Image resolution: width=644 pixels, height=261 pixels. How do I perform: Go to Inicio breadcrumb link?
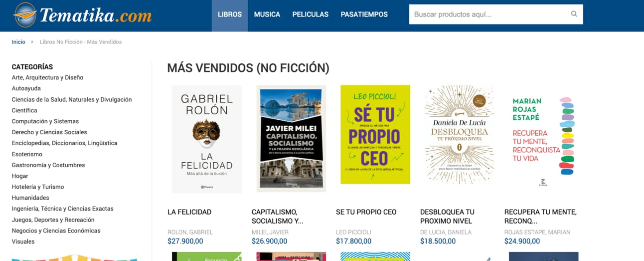[x=18, y=42]
